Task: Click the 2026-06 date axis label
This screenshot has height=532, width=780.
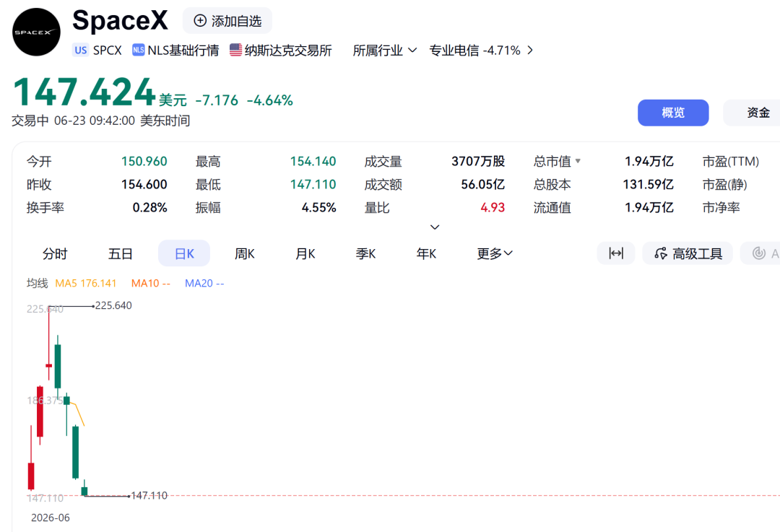Action: point(51,518)
